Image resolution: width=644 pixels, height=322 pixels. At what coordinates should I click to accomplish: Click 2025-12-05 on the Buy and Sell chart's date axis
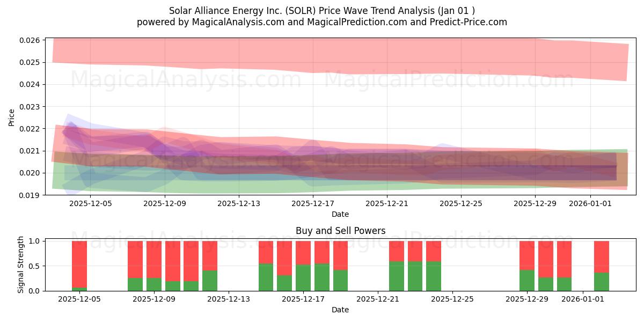tap(79, 299)
